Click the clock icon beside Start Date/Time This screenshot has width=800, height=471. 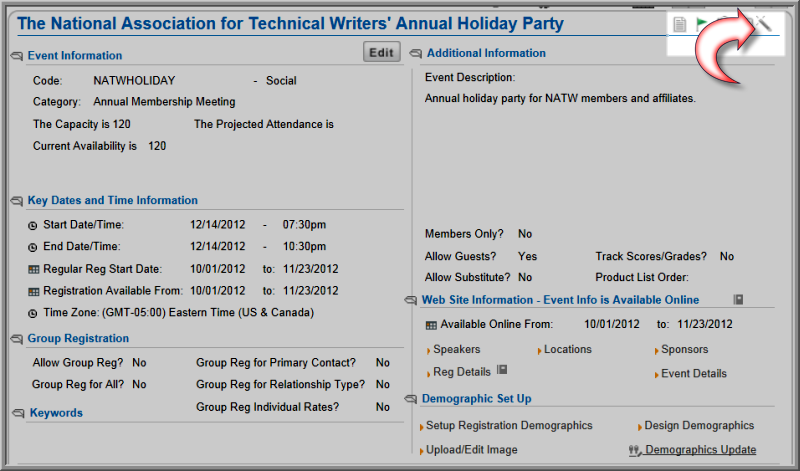33,225
